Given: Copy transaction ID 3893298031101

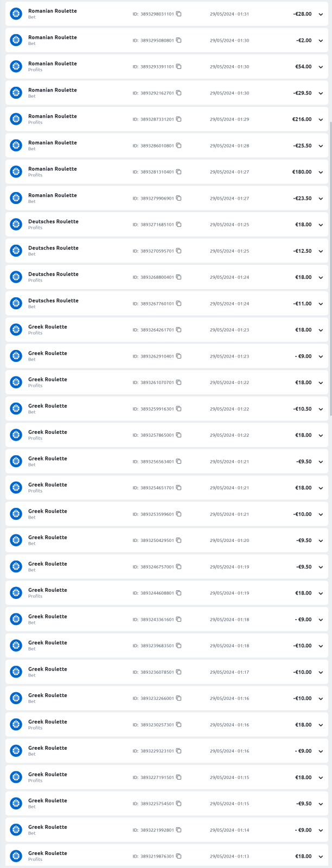Looking at the screenshot, I should [x=179, y=14].
